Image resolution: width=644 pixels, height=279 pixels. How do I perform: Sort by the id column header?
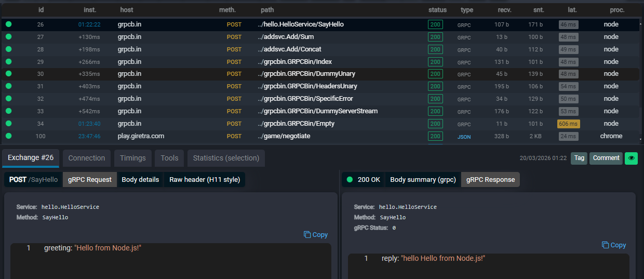pos(41,10)
